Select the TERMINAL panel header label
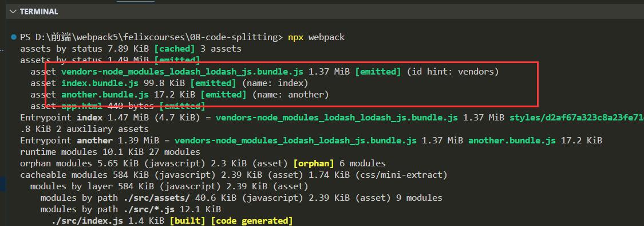This screenshot has width=644, height=226. tap(39, 11)
